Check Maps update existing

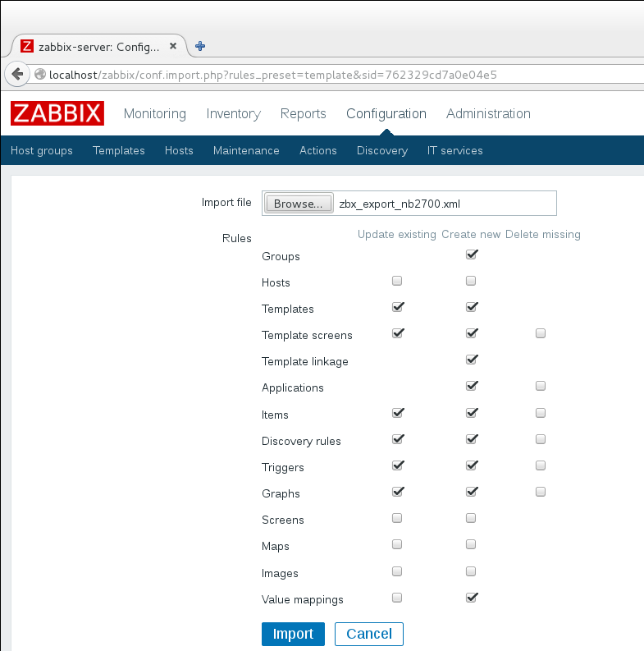coord(397,544)
